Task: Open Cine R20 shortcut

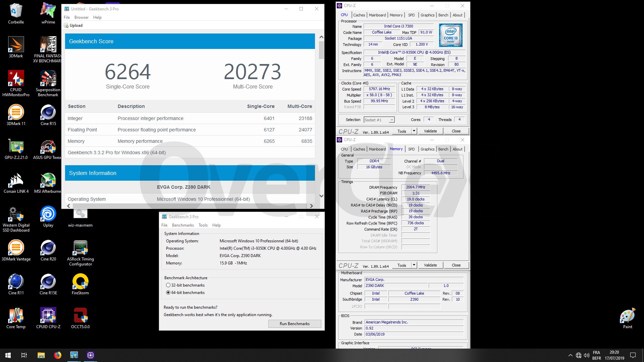Action: pos(48,250)
